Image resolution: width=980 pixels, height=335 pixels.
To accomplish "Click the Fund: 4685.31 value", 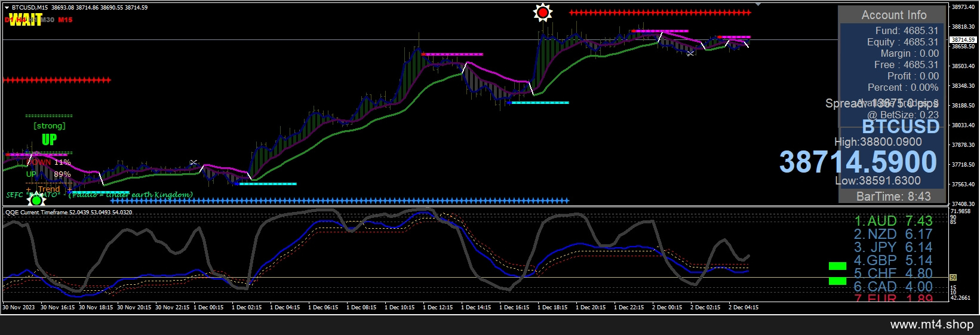I will tap(907, 30).
